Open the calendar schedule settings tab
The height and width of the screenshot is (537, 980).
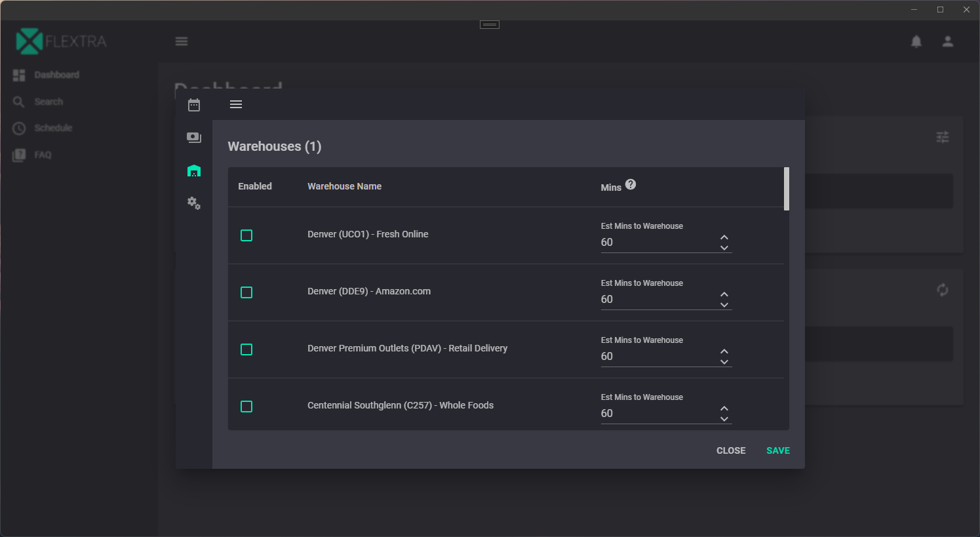(194, 105)
